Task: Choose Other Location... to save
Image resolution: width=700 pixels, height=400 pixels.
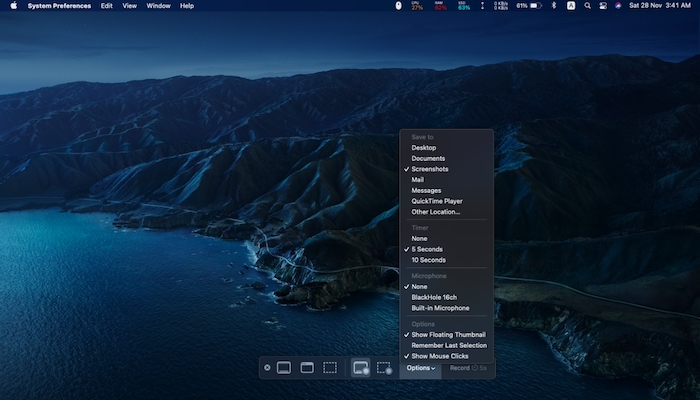Action: [436, 212]
